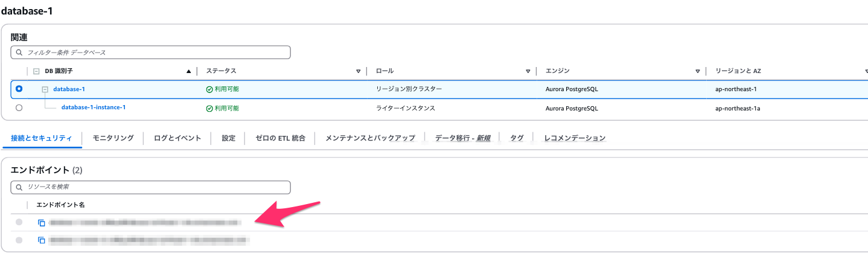This screenshot has width=868, height=259.
Task: Focus the リソースを検索 search field
Action: point(151,187)
